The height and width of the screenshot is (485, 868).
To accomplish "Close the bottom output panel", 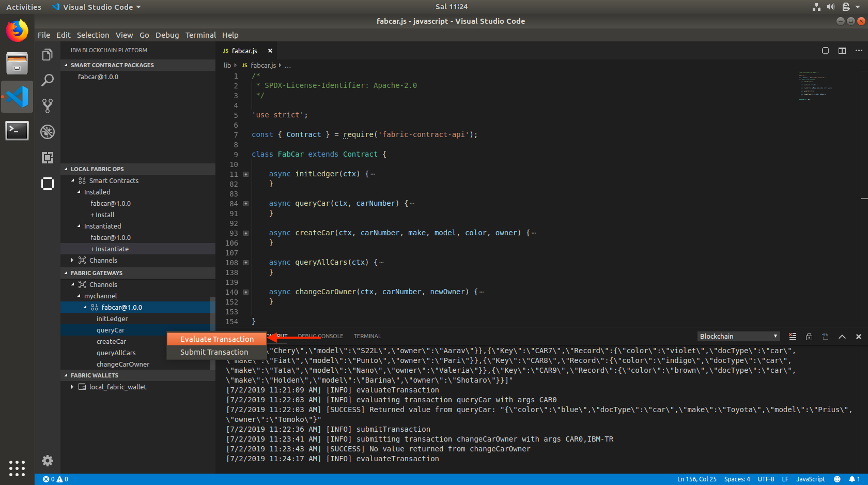I will pos(859,337).
